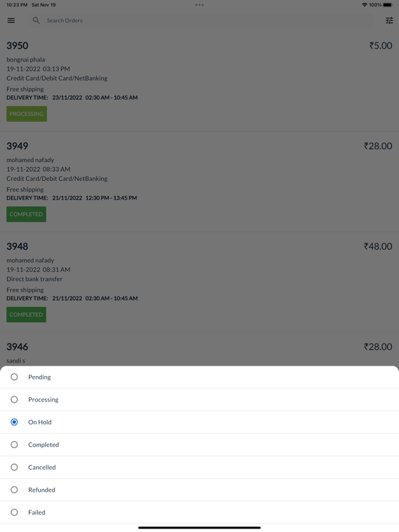The height and width of the screenshot is (532, 399).
Task: Tap the COMPLETED badge on order 3949
Action: 26,214
